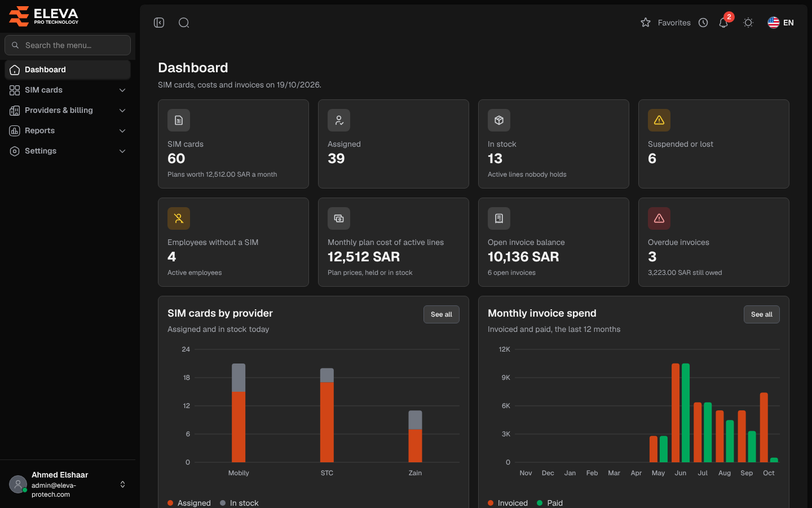Click the Paid green legend dot
The image size is (812, 508).
pyautogui.click(x=540, y=503)
